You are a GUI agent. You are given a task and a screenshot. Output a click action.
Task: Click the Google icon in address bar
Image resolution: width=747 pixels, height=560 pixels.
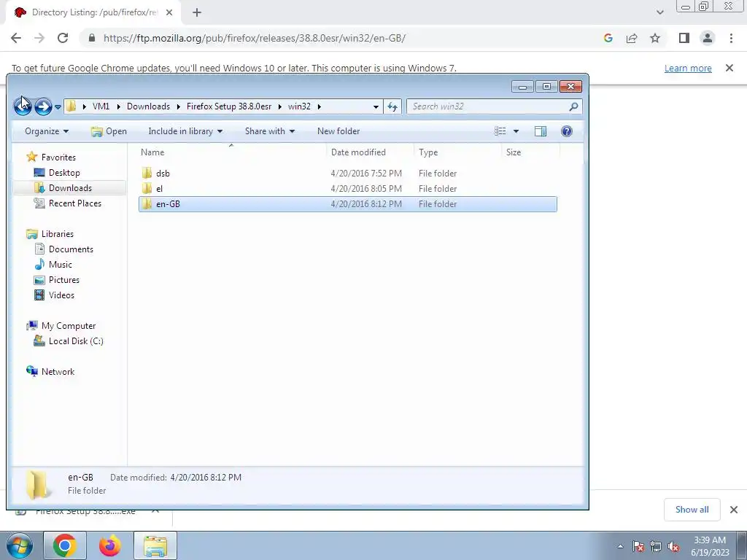point(608,38)
